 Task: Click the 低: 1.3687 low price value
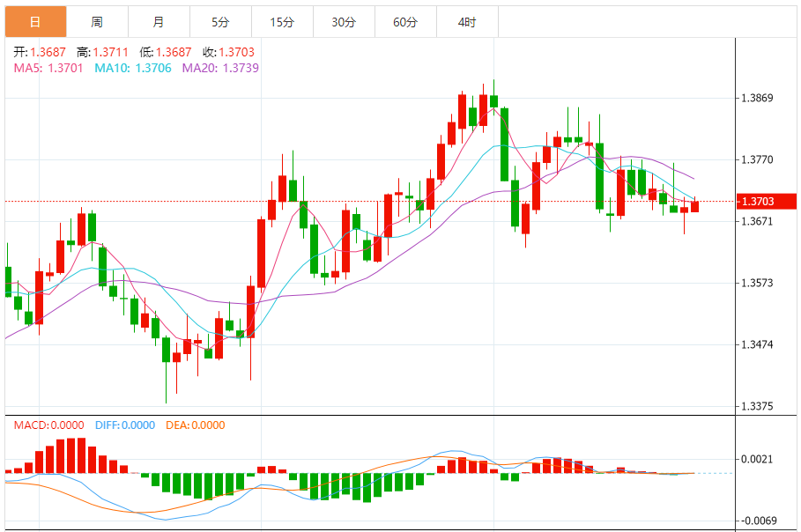click(x=165, y=52)
